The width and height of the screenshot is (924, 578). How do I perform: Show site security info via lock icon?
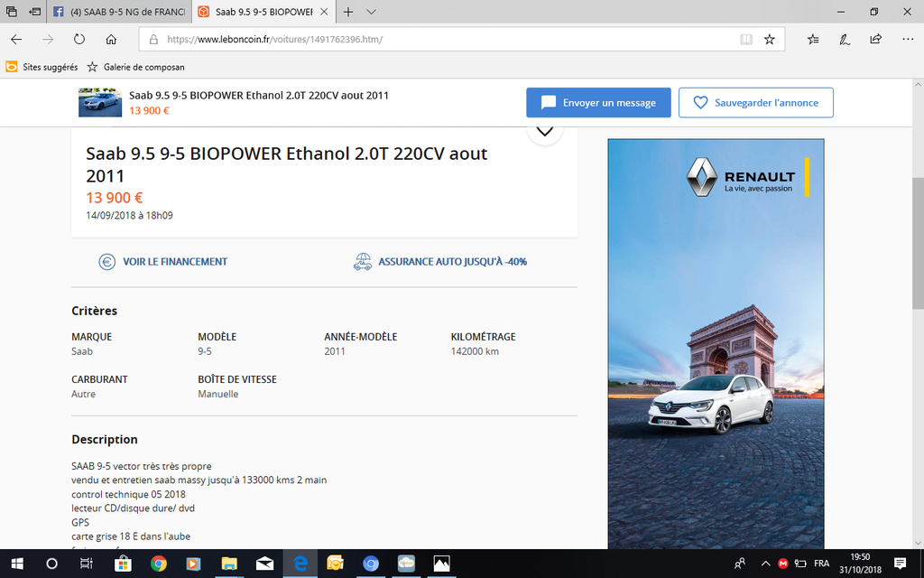pyautogui.click(x=153, y=40)
